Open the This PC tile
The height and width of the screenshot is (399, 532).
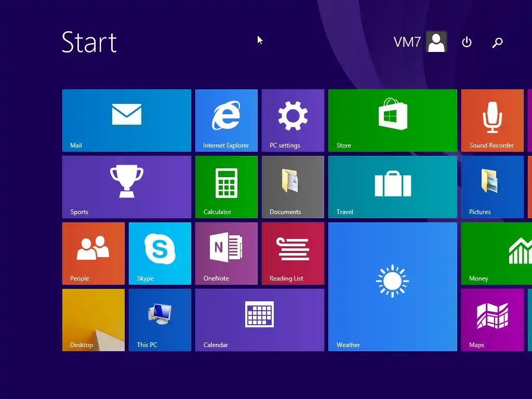coord(160,320)
